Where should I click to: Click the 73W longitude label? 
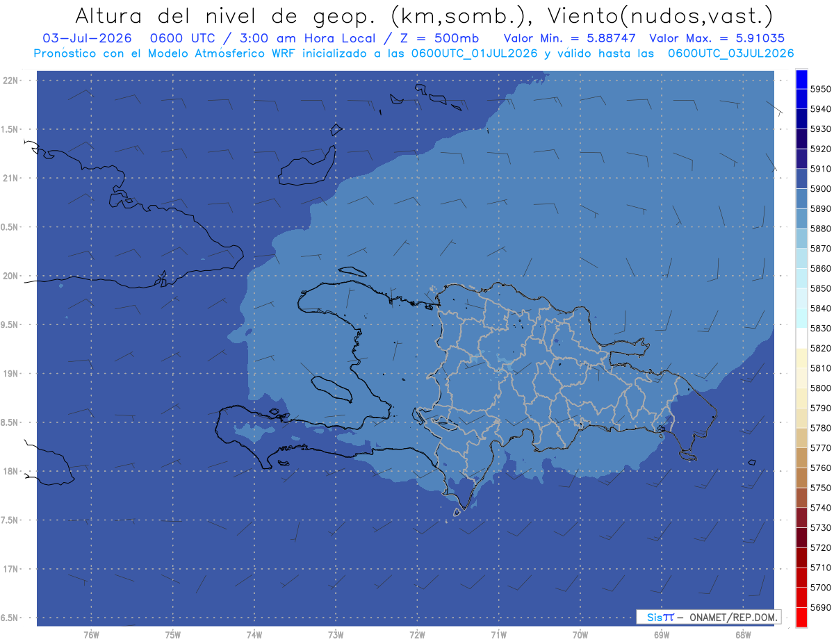click(x=335, y=634)
